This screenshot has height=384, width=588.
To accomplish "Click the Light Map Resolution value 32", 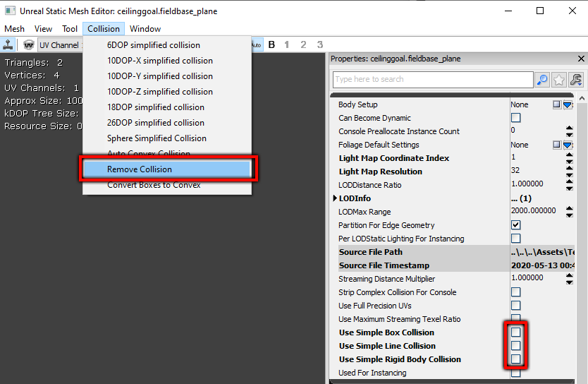I will [515, 170].
